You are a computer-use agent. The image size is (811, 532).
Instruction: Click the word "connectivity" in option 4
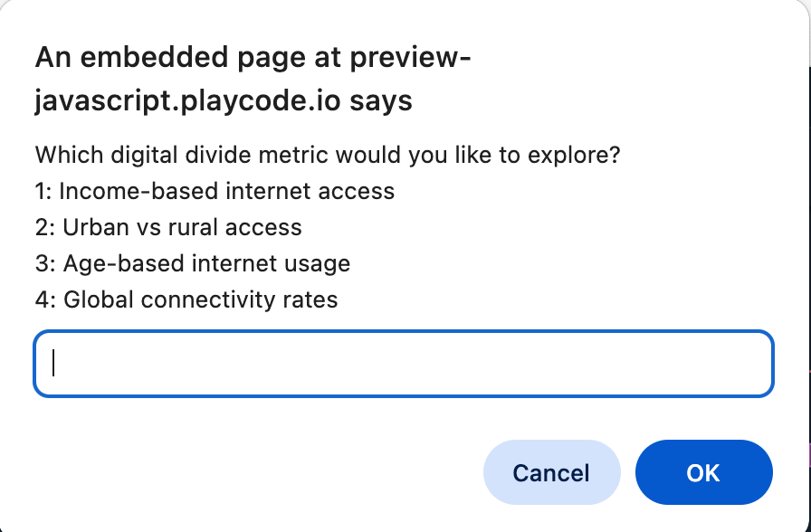tap(208, 299)
